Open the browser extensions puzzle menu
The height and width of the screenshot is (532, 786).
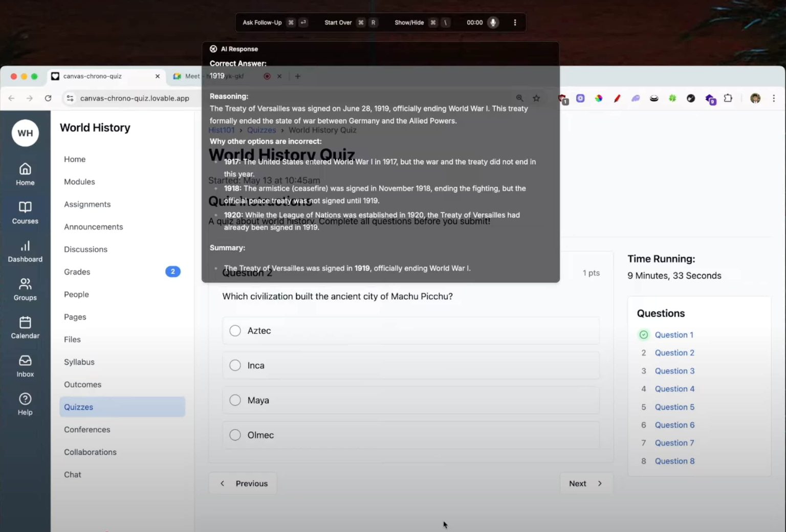point(728,98)
